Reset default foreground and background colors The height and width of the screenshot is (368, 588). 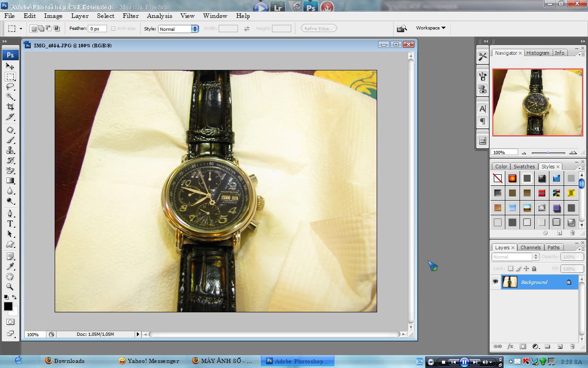(x=6, y=297)
